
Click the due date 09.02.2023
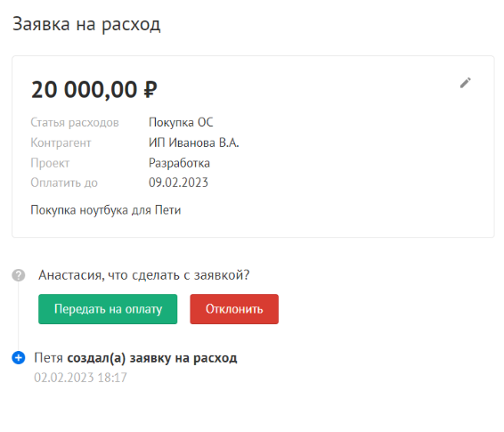[178, 183]
